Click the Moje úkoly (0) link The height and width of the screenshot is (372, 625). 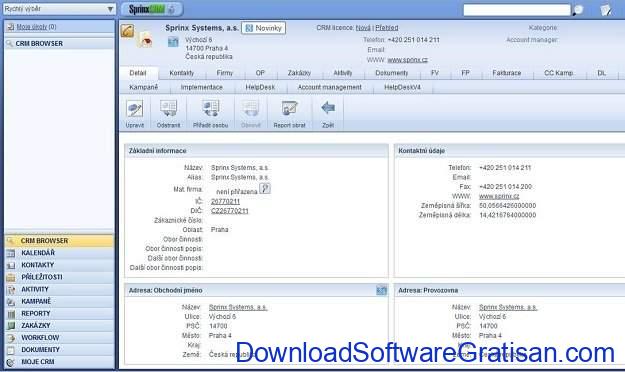36,27
